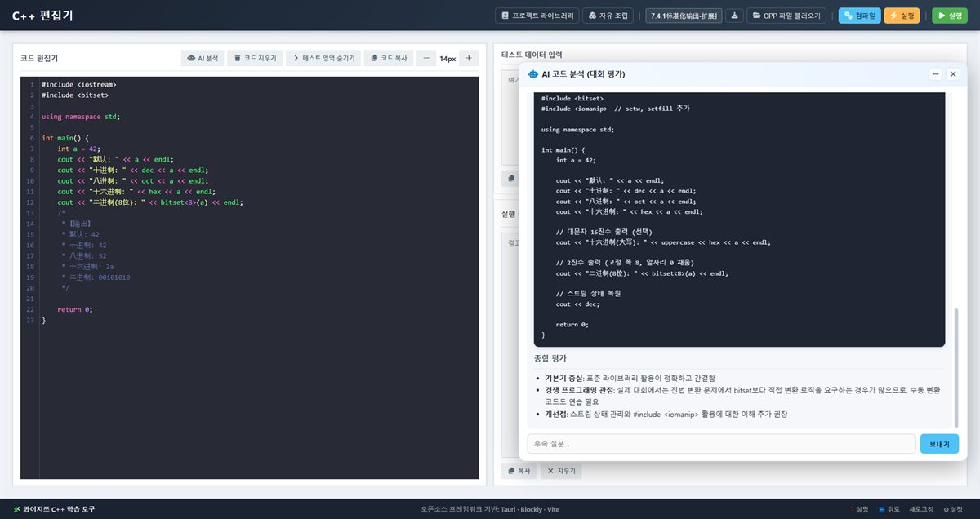Click the Tauri · Blockly · Vite footer text
Viewport: 980px width, 519px height.
pos(529,509)
